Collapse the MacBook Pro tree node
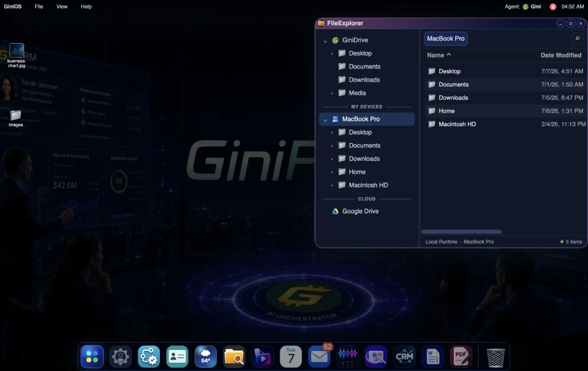 point(325,120)
